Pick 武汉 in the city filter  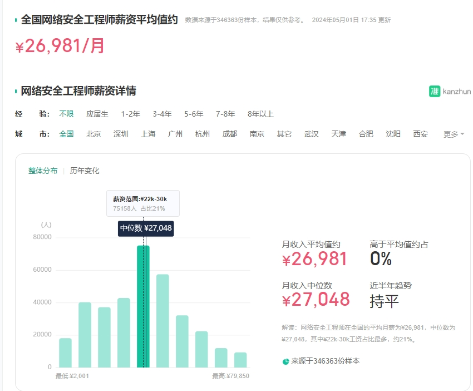pos(311,134)
